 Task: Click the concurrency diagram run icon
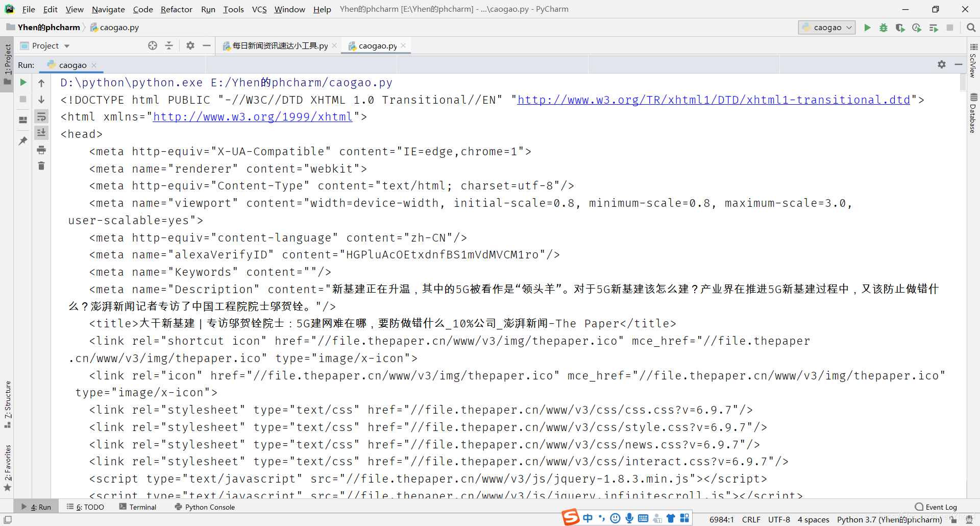934,28
